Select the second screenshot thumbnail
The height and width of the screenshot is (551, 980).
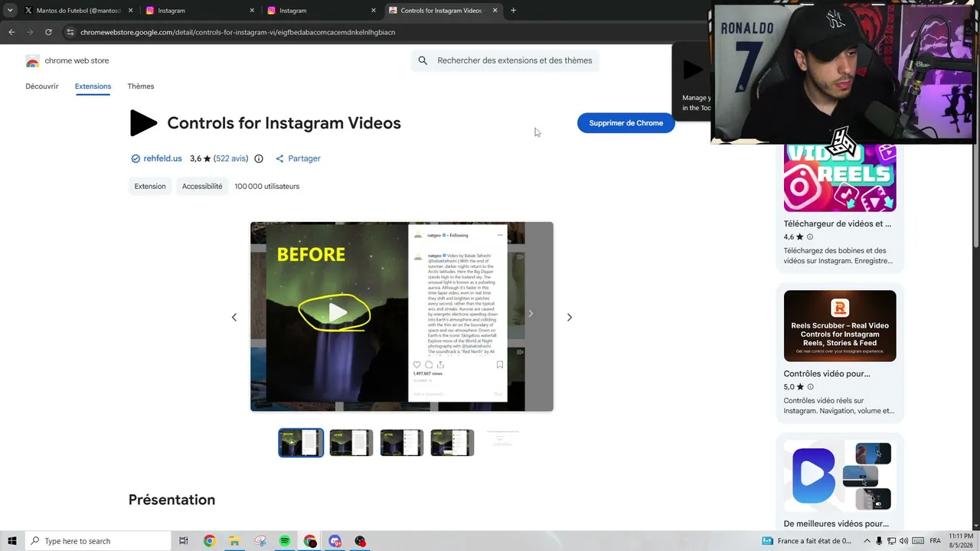(x=351, y=443)
